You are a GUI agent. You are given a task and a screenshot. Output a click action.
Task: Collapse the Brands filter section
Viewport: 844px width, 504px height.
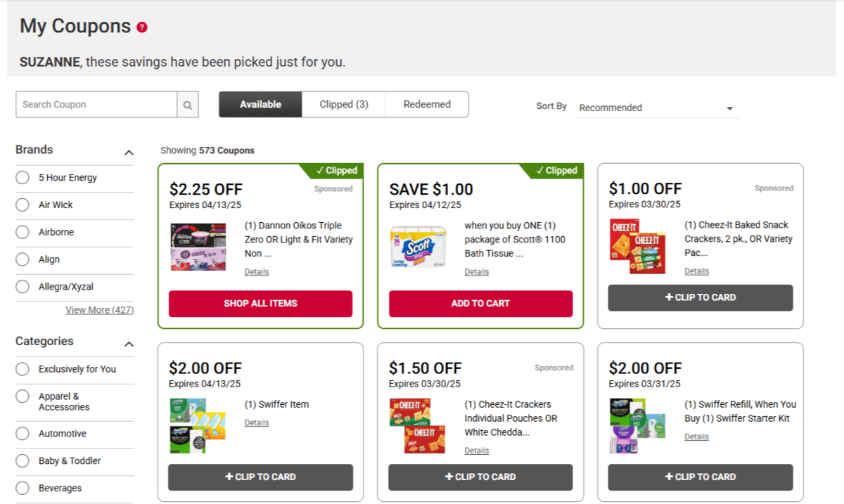(x=129, y=153)
